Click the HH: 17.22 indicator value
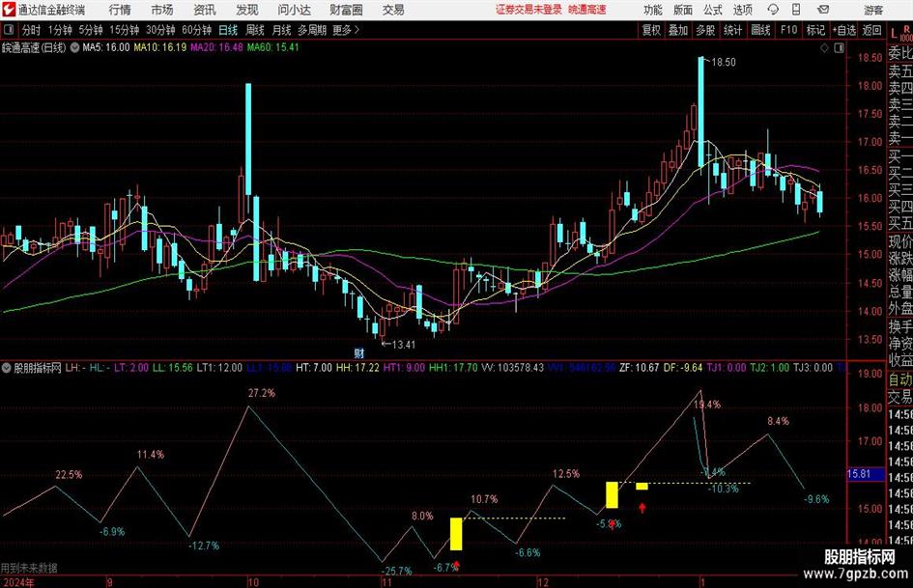The image size is (913, 588). [357, 368]
